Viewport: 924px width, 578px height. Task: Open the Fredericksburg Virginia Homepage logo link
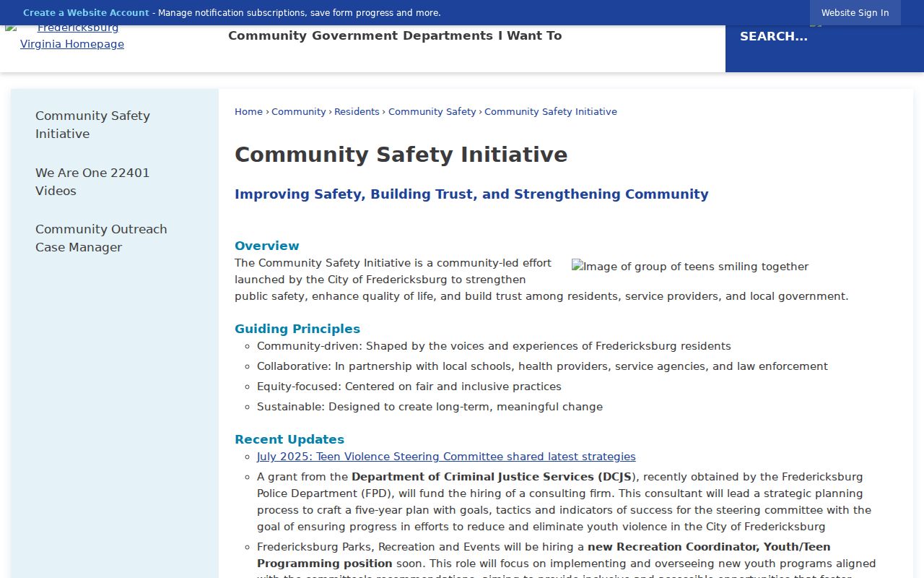coord(72,36)
